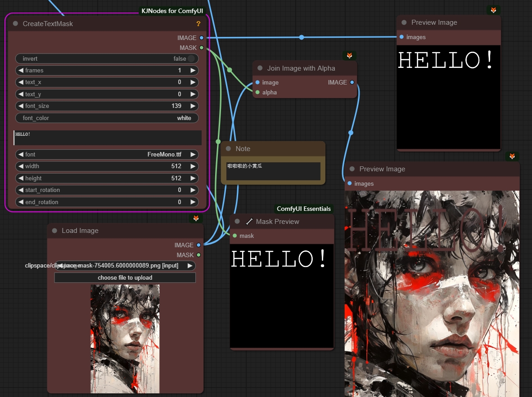Screen dimensions: 532x397
Task: Click the fox badge above Join Image with Alpha
Action: click(x=349, y=56)
